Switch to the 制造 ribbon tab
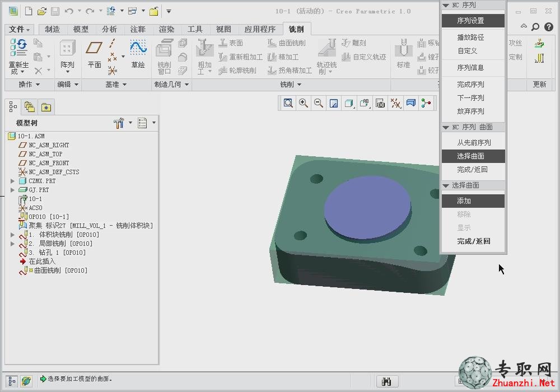The height and width of the screenshot is (392, 560). (x=53, y=29)
